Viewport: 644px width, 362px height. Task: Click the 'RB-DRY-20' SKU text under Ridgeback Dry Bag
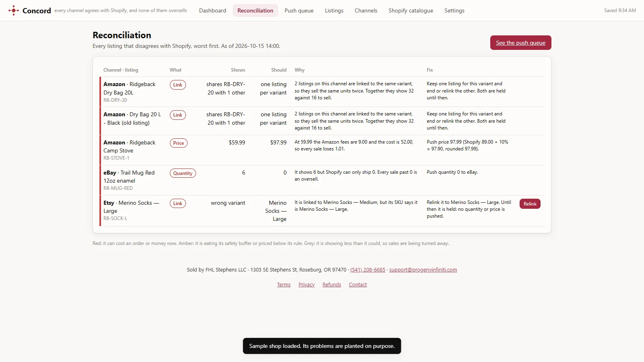click(115, 100)
